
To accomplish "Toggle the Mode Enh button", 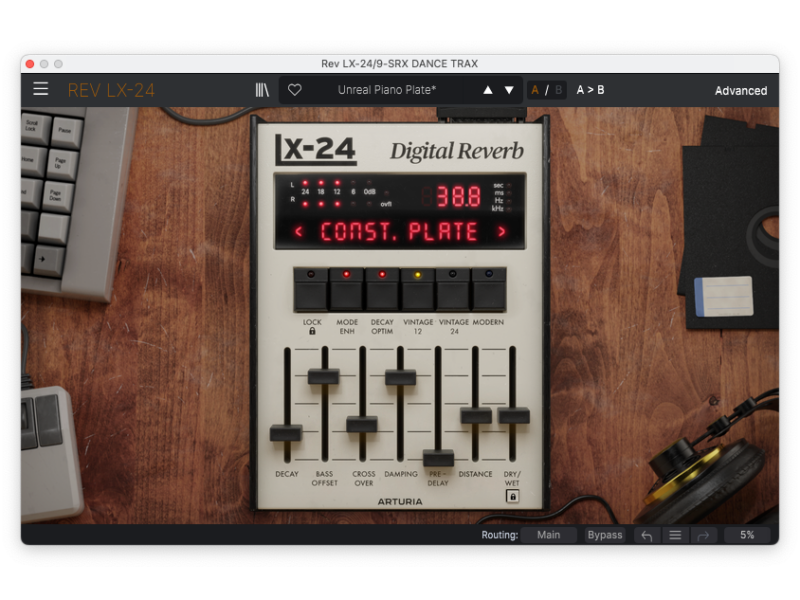I will [347, 291].
